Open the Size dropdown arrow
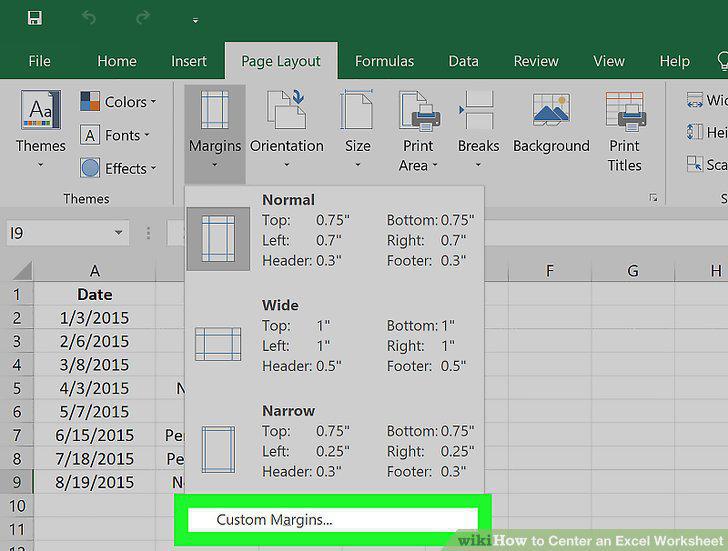Screen dimensions: 728x551 (x=358, y=165)
